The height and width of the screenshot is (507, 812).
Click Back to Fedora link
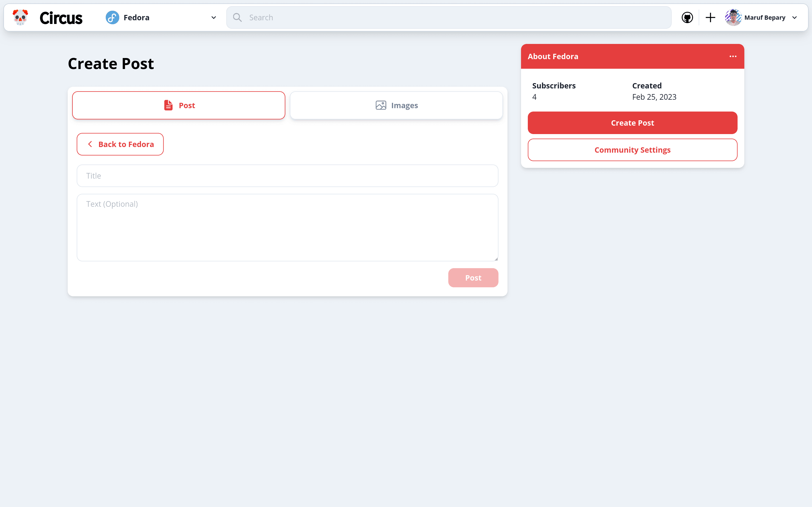(x=120, y=144)
